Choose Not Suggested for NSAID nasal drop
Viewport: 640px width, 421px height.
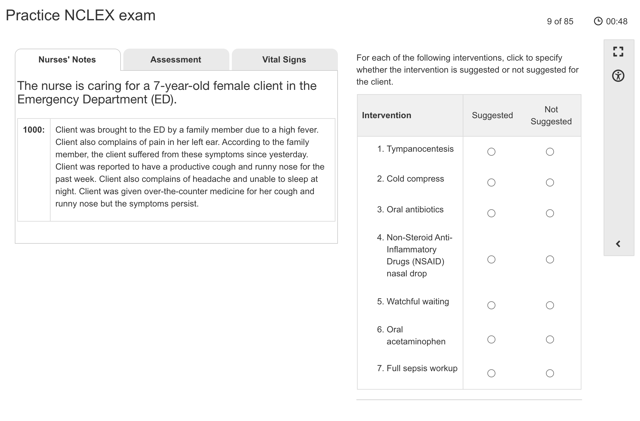[x=550, y=260]
